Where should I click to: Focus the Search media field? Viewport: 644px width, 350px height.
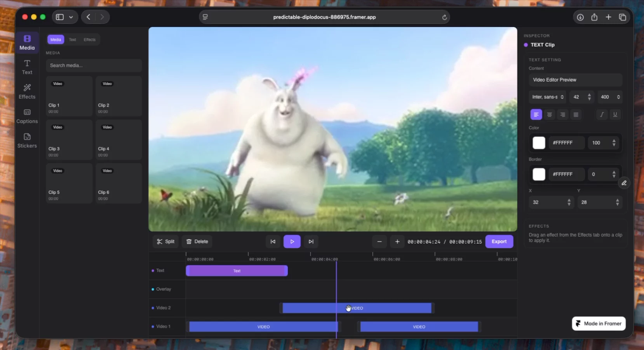(x=94, y=65)
